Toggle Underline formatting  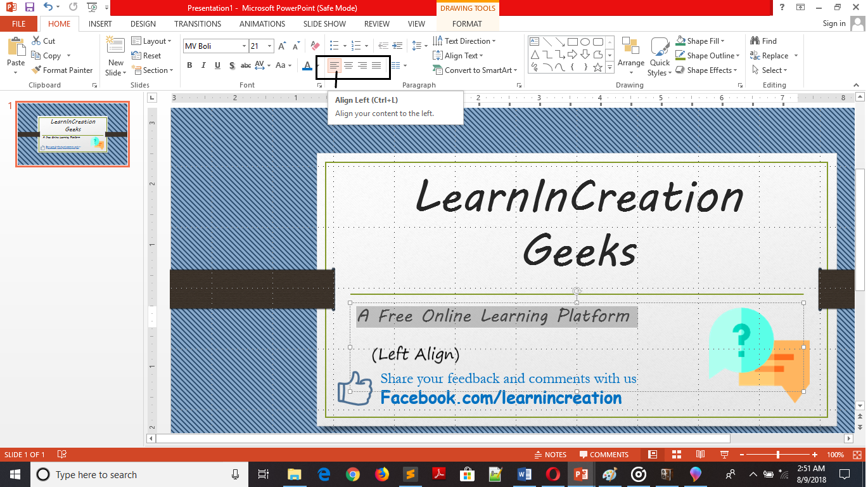coord(217,65)
